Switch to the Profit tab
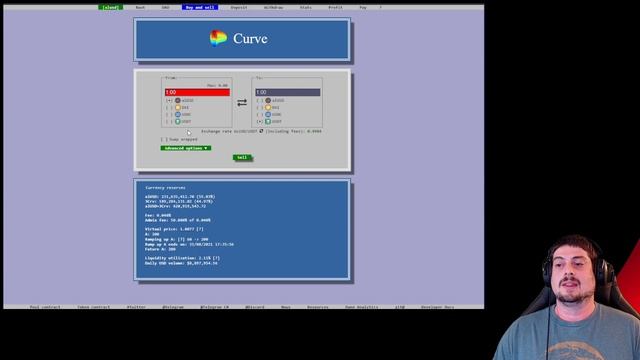 point(336,7)
